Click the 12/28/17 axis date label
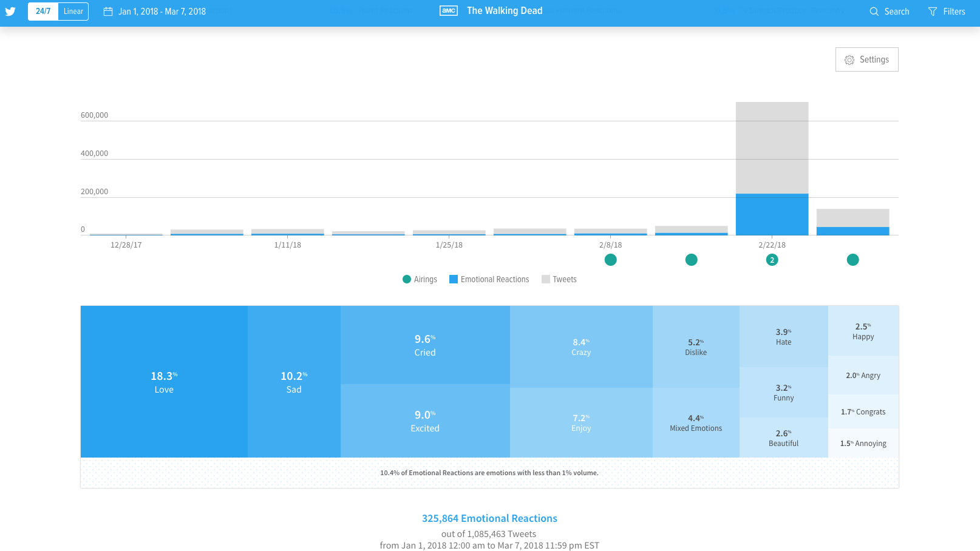The height and width of the screenshot is (551, 980). point(126,245)
